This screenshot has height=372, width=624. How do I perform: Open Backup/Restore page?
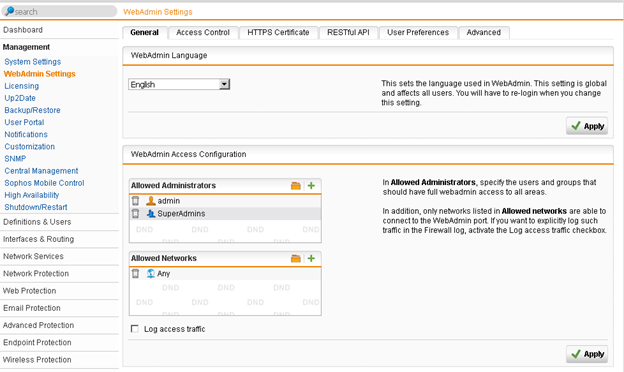pos(32,110)
